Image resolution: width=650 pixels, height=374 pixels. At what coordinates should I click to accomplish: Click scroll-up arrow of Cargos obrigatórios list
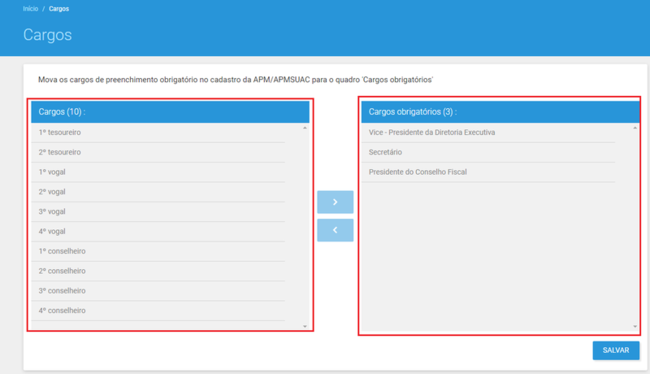[635, 128]
